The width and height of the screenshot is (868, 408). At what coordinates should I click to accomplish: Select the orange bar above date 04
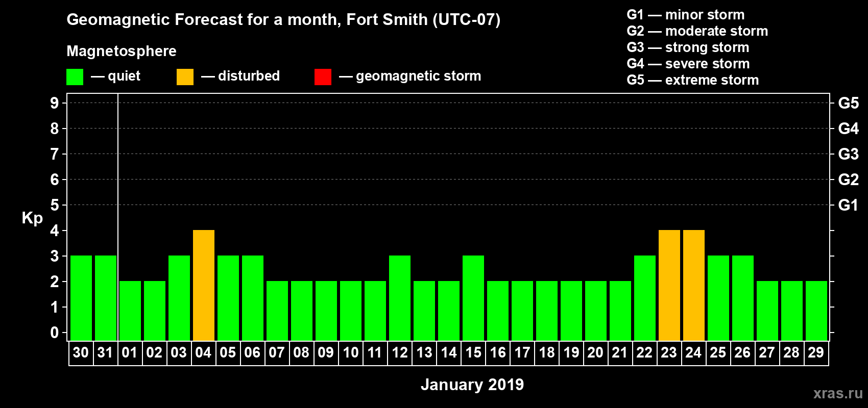[x=204, y=285]
